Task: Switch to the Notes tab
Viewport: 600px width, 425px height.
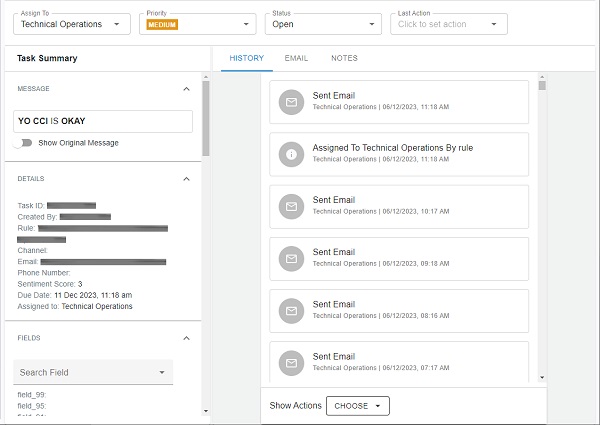Action: pyautogui.click(x=344, y=58)
